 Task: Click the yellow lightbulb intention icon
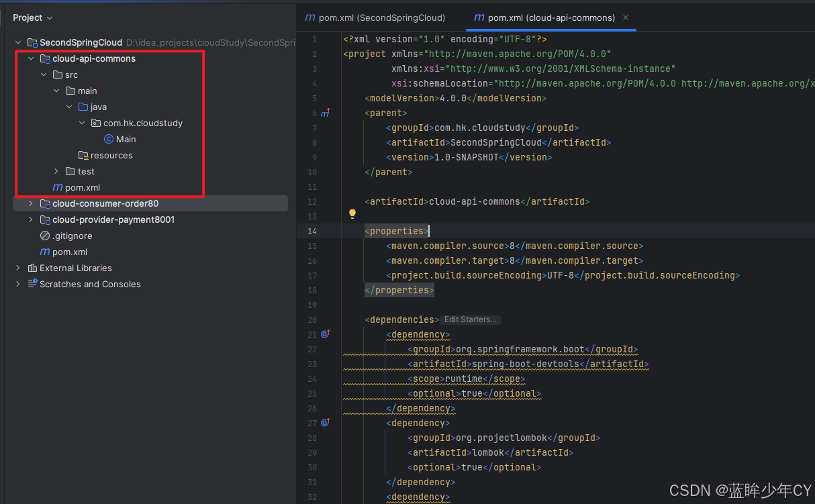tap(352, 214)
